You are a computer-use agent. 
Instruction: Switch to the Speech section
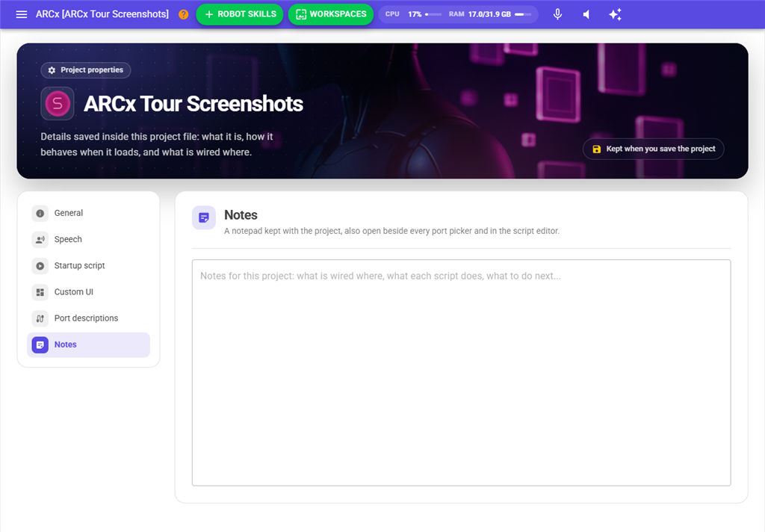(x=88, y=240)
